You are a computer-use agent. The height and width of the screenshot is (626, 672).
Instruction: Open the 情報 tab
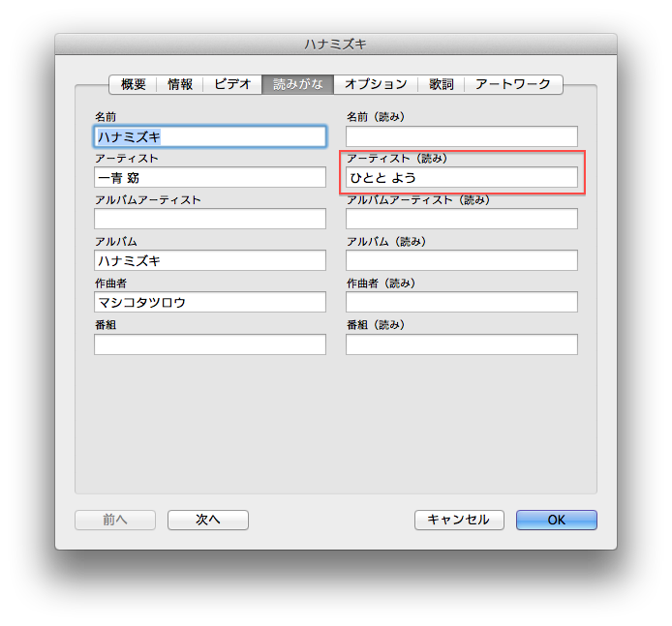180,84
